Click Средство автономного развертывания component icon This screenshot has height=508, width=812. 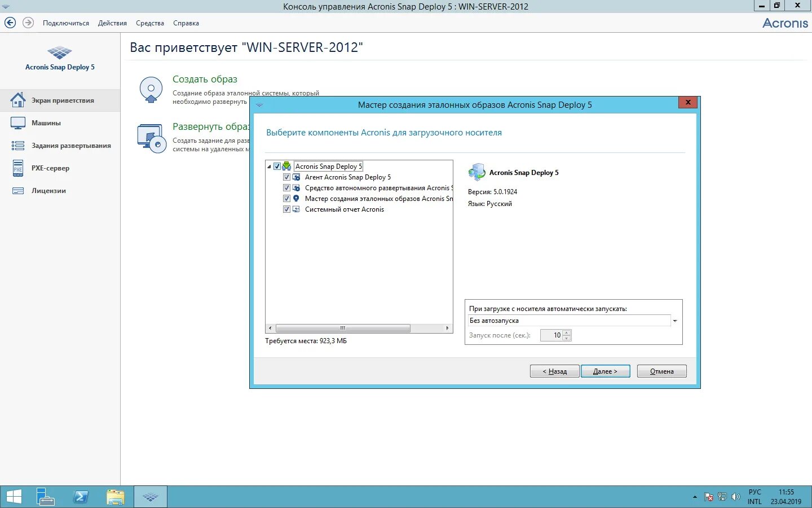(296, 187)
